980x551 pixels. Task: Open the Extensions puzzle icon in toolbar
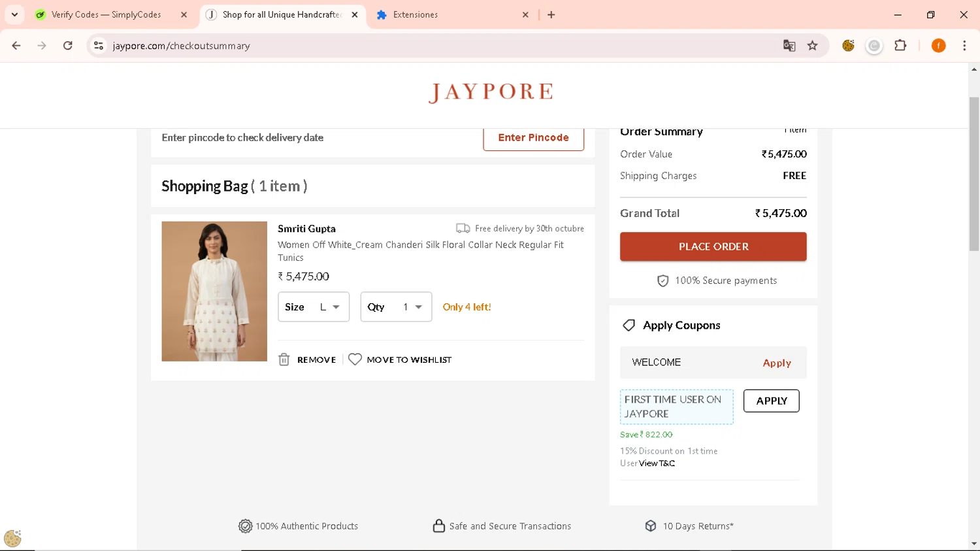coord(900,46)
